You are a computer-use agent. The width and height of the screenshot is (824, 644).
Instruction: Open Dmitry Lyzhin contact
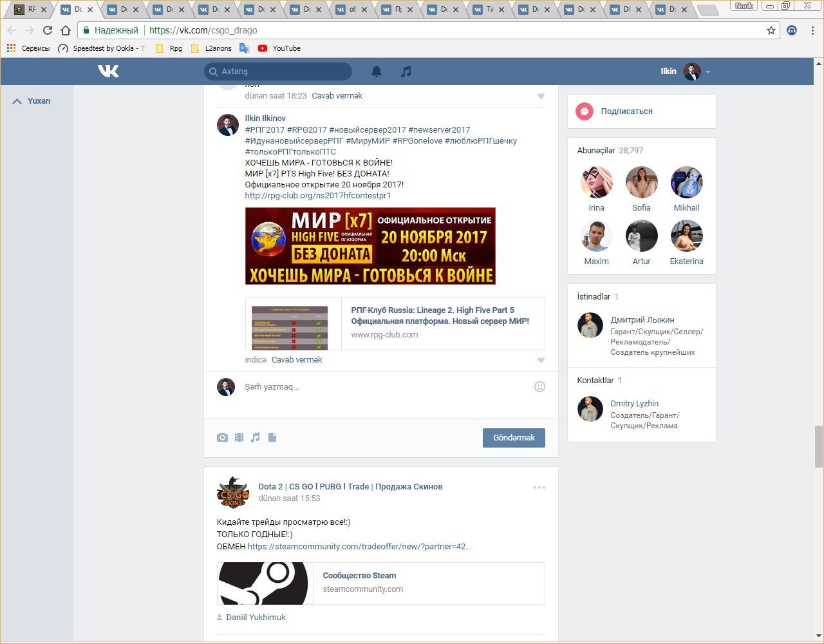pos(634,404)
